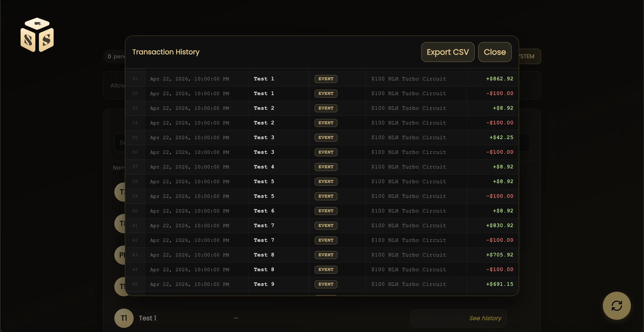Click the -$100.00 amount in row 44
Screen dimensions: 644x332
[x=499, y=270]
